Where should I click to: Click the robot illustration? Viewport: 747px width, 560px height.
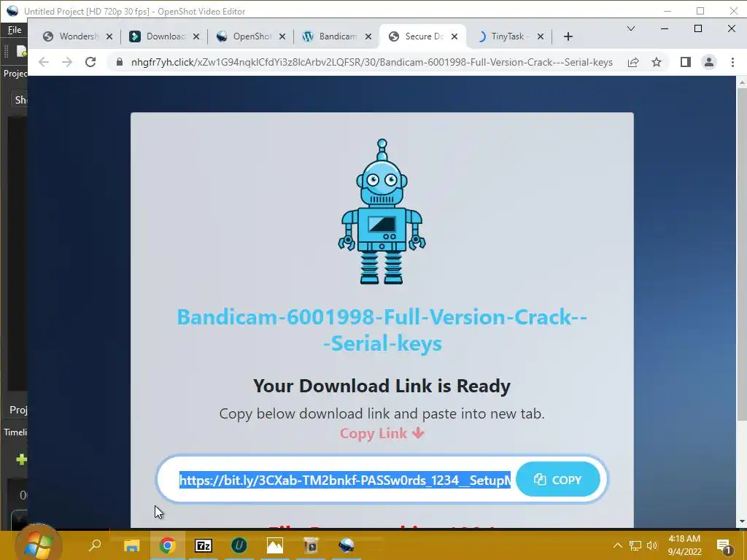pyautogui.click(x=382, y=212)
